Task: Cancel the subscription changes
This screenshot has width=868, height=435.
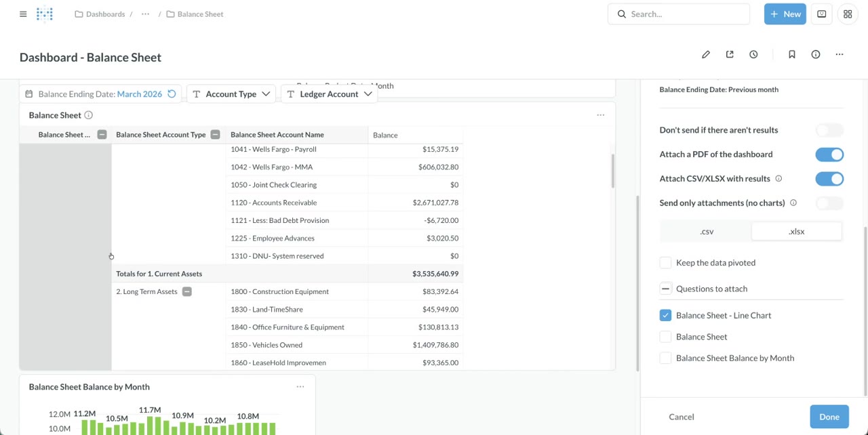Action: coord(682,417)
